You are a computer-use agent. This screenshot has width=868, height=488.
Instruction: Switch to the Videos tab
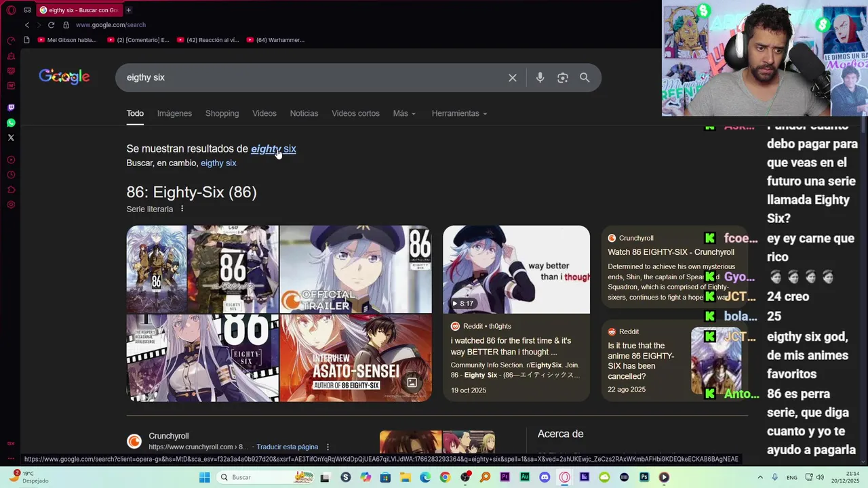(x=264, y=113)
